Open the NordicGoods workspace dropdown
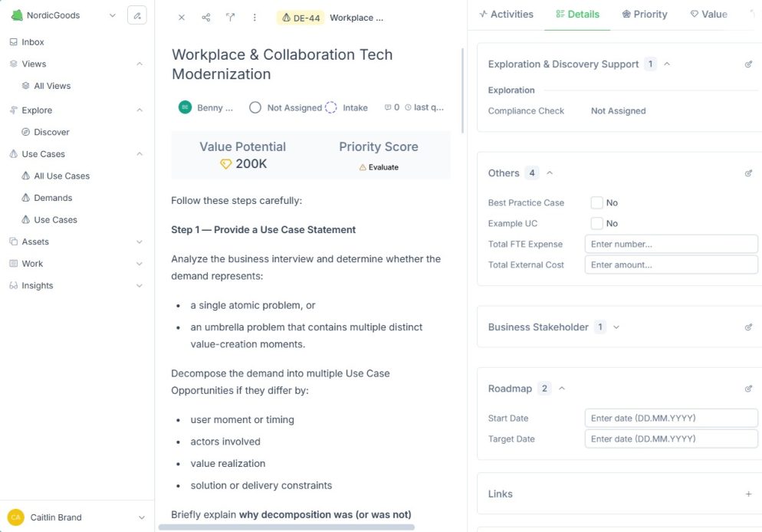The image size is (762, 532). point(112,15)
